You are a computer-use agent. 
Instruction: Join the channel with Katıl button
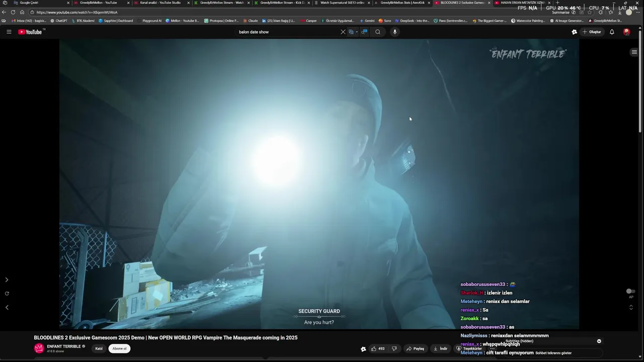tap(99, 348)
